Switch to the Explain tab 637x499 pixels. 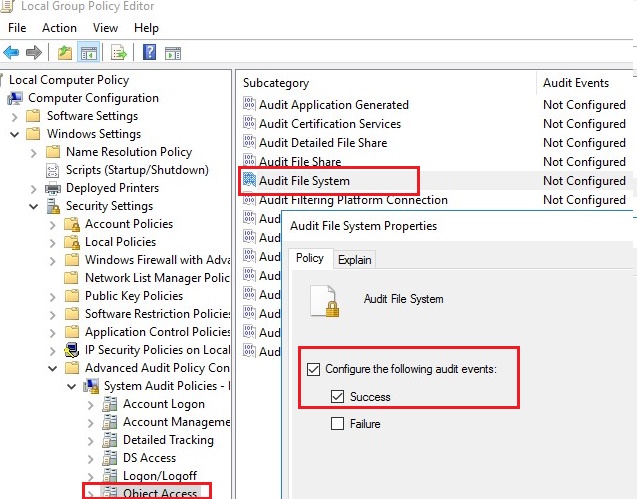[354, 260]
